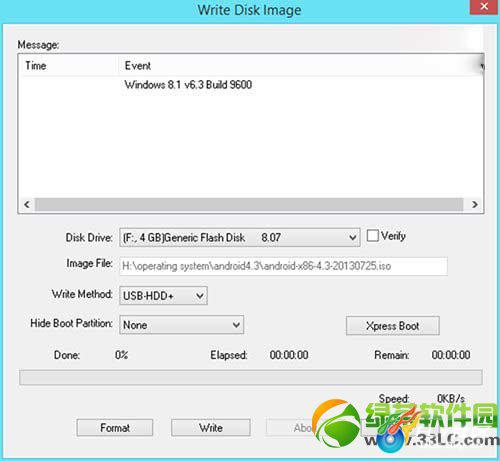Viewport: 500px width, 461px height.
Task: Click the Format button
Action: pos(115,427)
